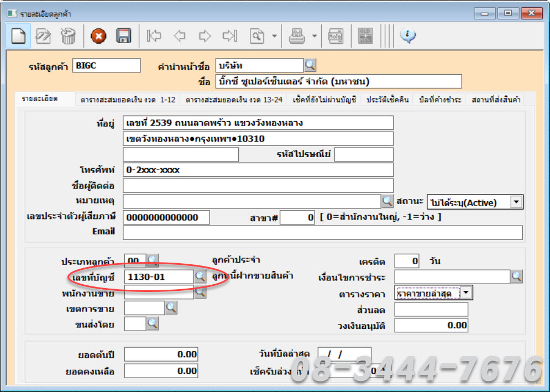Open the เขตการขาย lookup magnifier

click(171, 308)
